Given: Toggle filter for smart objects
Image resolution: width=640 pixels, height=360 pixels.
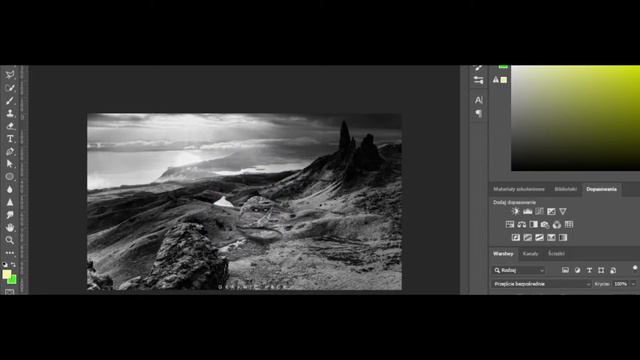Looking at the screenshot, I should [x=613, y=270].
